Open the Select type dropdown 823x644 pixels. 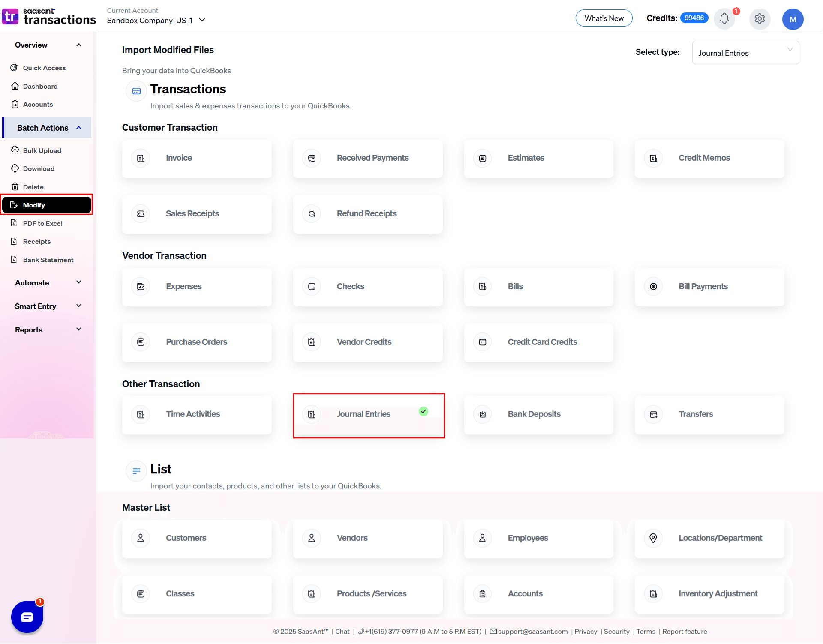coord(745,53)
